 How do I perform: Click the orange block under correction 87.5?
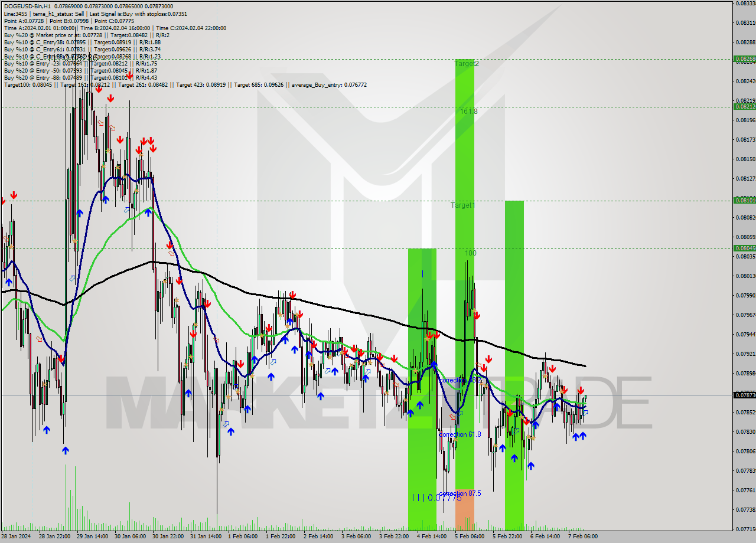[x=465, y=510]
